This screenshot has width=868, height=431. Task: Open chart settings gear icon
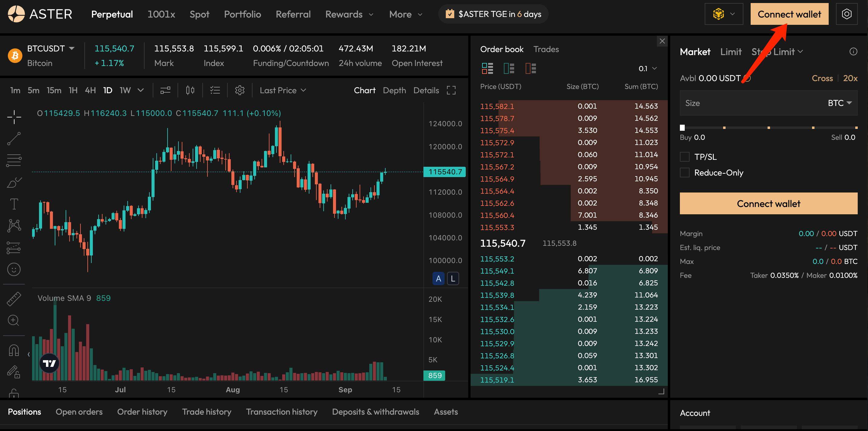pos(240,90)
